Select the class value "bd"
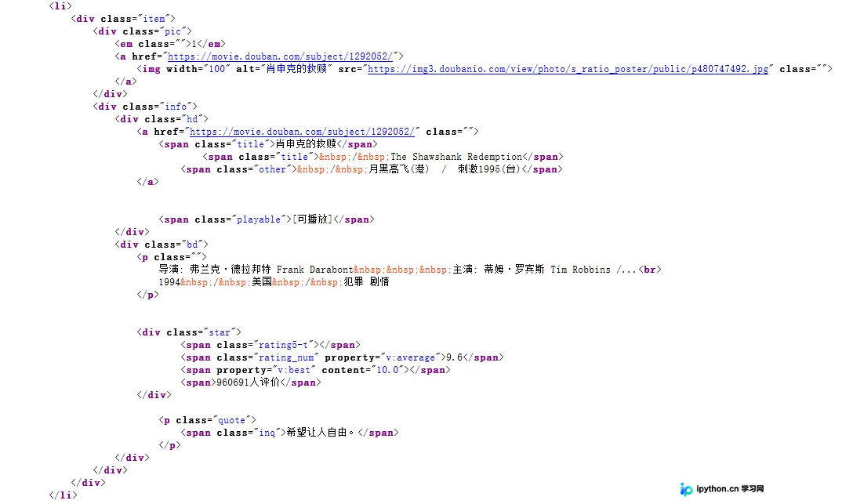Image resolution: width=842 pixels, height=504 pixels. tap(192, 245)
